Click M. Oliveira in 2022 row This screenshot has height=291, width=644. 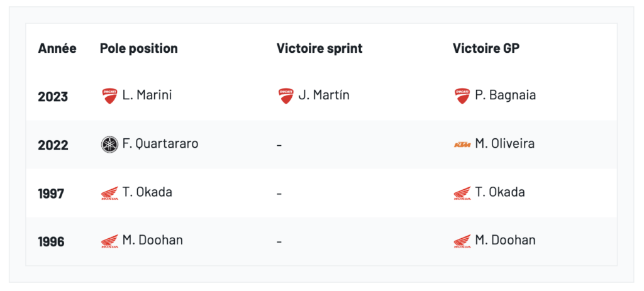pos(505,144)
